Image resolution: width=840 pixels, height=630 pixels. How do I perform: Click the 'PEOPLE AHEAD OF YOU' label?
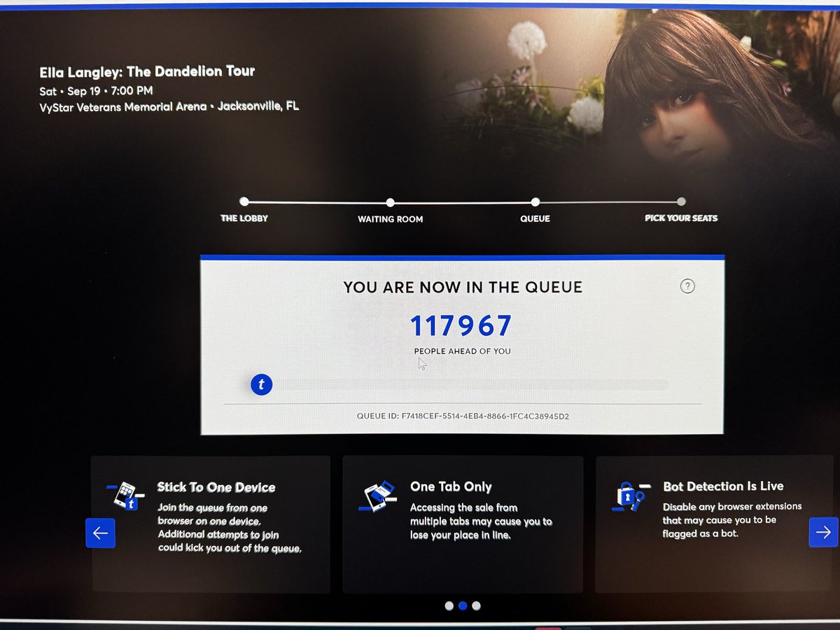pos(463,351)
